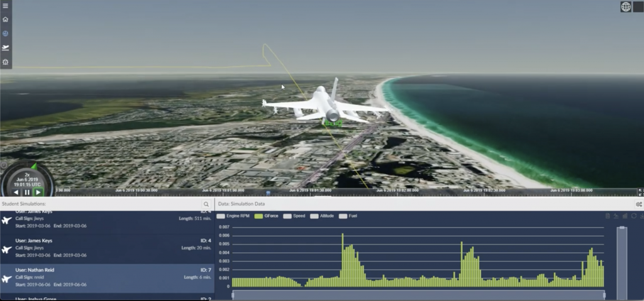Toggle the GForce series

coord(267,216)
